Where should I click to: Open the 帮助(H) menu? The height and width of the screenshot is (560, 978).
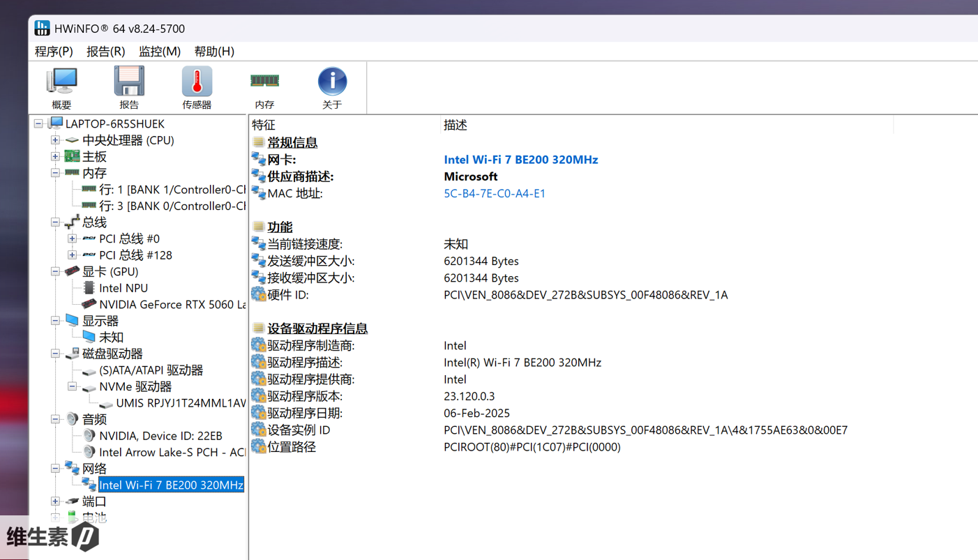click(214, 52)
